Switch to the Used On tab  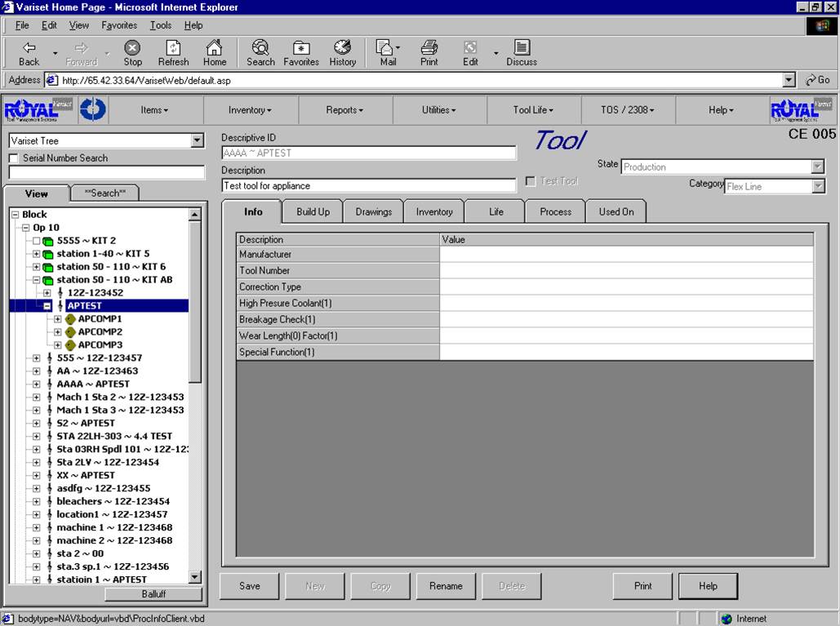[x=616, y=212]
